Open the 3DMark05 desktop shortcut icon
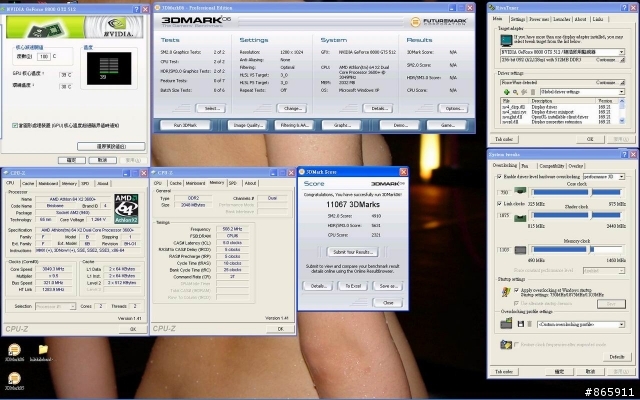 [x=14, y=378]
